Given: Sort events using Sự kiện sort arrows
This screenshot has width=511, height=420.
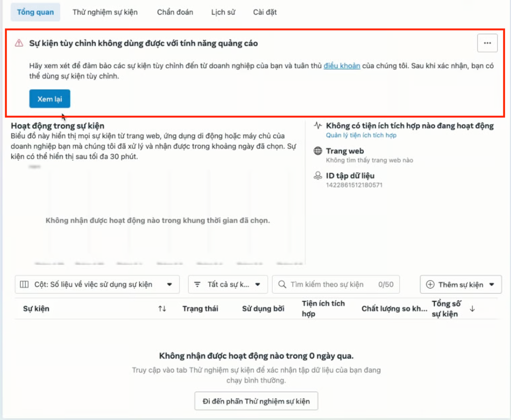Looking at the screenshot, I should pos(162,309).
